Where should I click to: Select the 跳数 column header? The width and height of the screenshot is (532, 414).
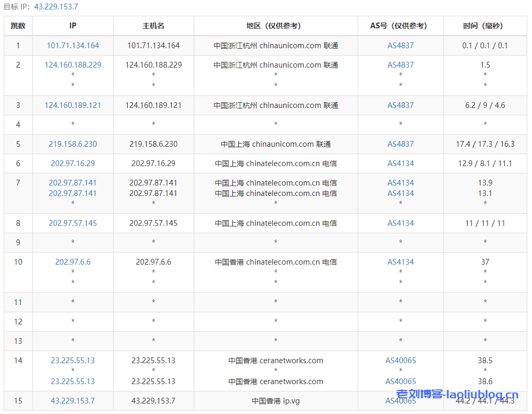point(18,25)
